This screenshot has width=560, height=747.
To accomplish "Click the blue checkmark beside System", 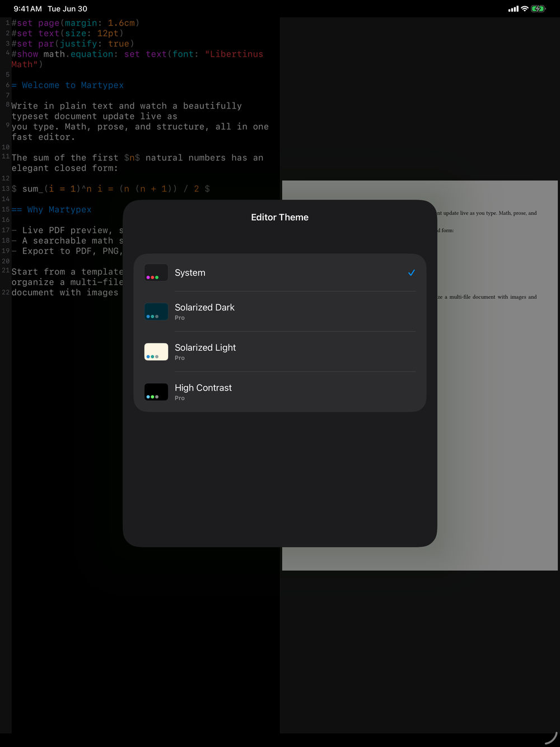I will coord(412,273).
